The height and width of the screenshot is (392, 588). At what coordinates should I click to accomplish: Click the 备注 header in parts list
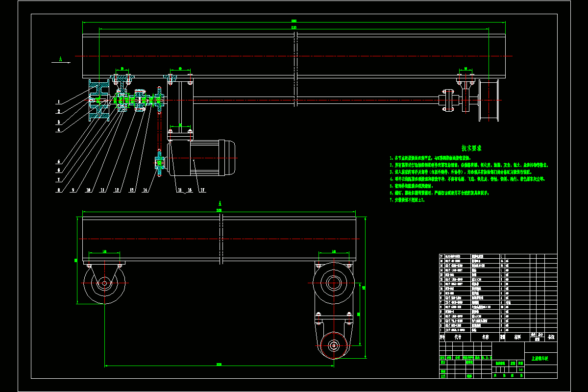(x=551, y=337)
